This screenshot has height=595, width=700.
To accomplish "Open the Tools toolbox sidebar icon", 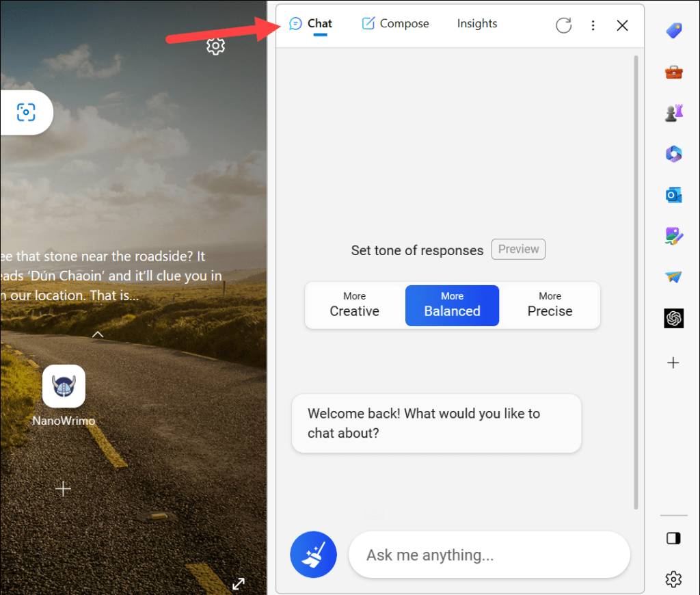I will (x=673, y=72).
